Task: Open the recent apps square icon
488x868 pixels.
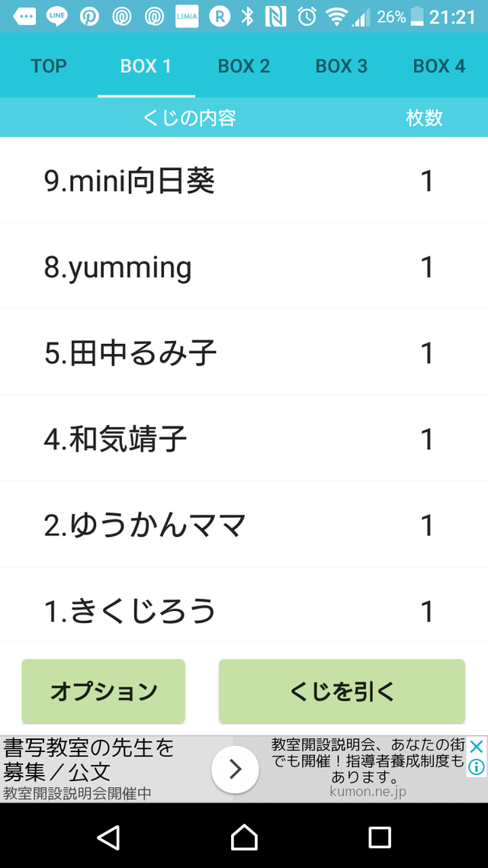Action: [x=380, y=837]
